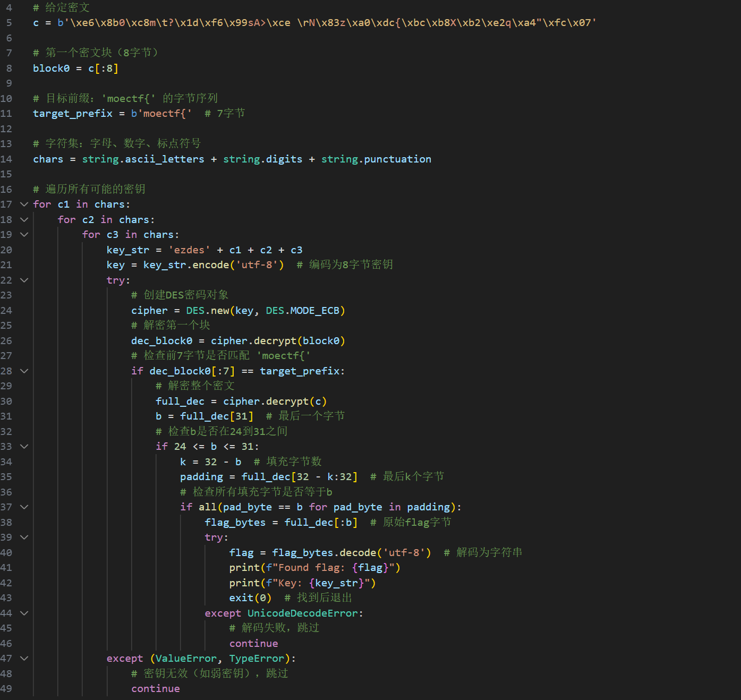Collapse the 'for c2 in chars' loop
This screenshot has width=741, height=700.
[24, 220]
